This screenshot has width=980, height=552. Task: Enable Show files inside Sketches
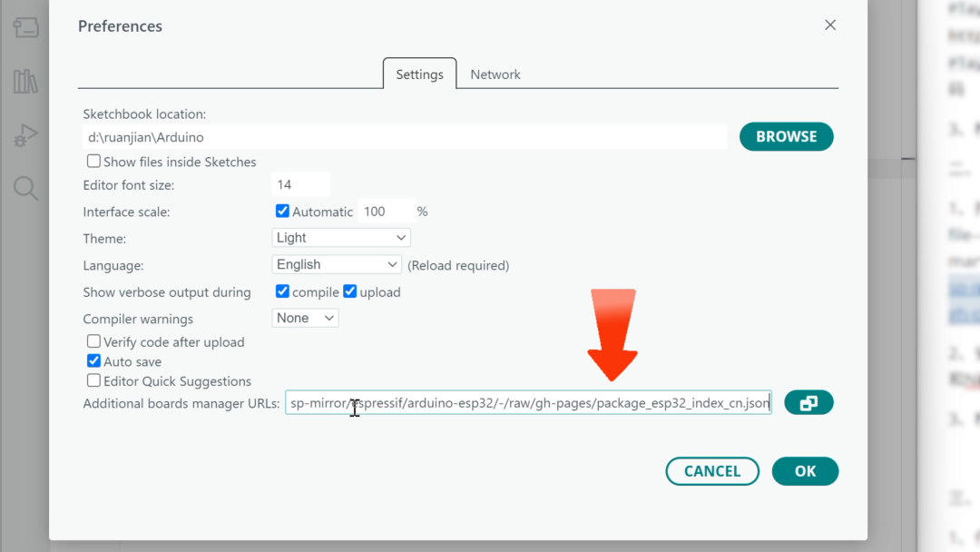(93, 162)
